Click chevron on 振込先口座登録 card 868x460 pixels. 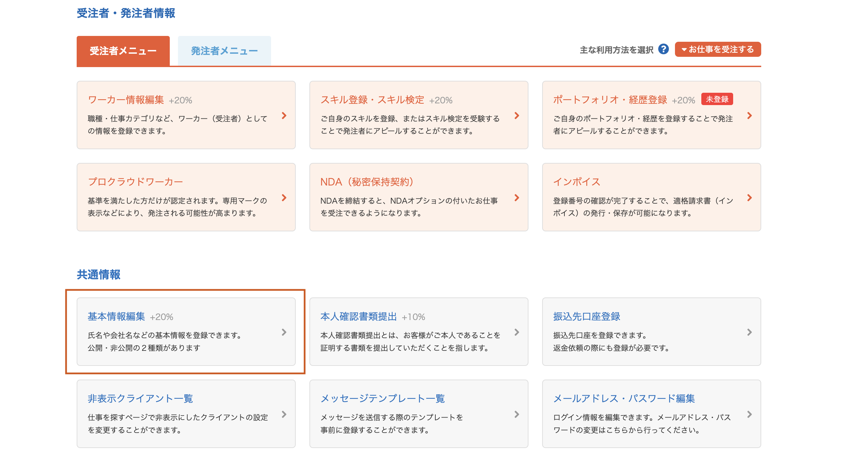[750, 332]
